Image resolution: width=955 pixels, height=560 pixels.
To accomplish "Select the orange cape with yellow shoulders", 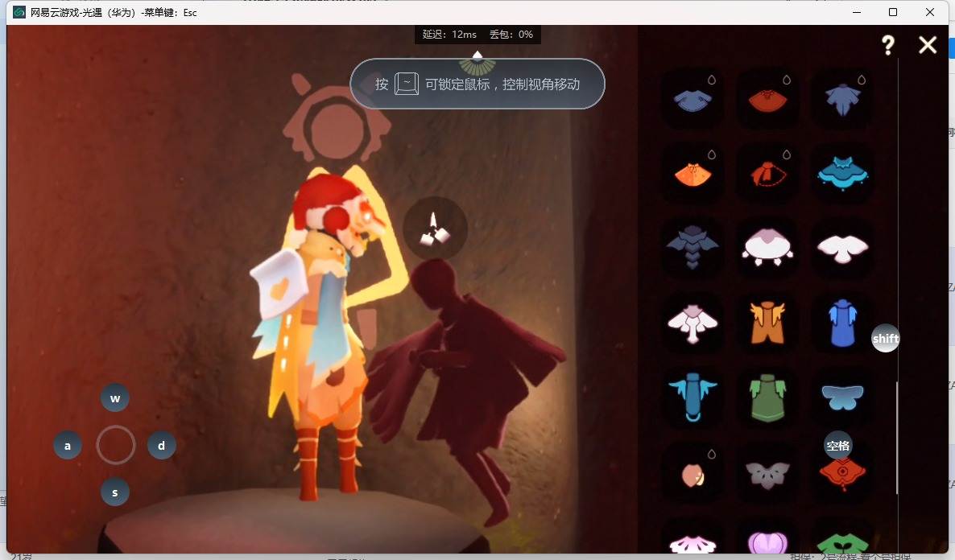I will click(x=767, y=323).
